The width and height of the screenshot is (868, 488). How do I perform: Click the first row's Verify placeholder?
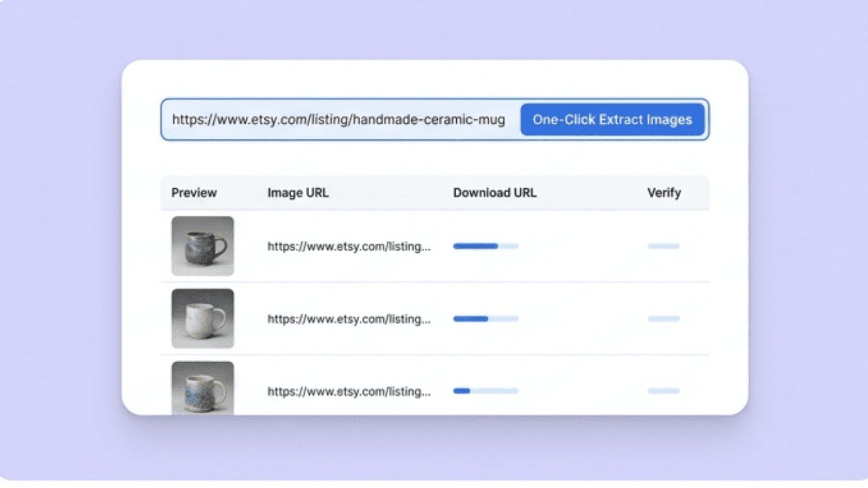663,246
